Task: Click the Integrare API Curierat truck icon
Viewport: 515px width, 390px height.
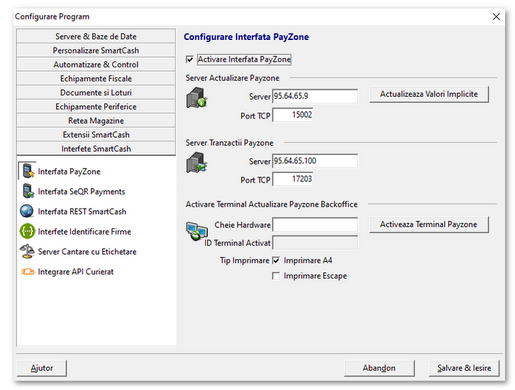Action: click(27, 272)
